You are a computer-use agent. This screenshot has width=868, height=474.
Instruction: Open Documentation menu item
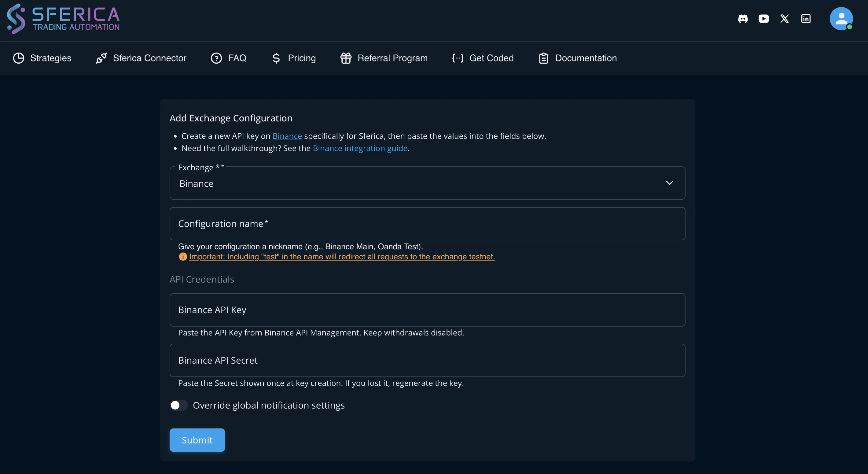578,58
